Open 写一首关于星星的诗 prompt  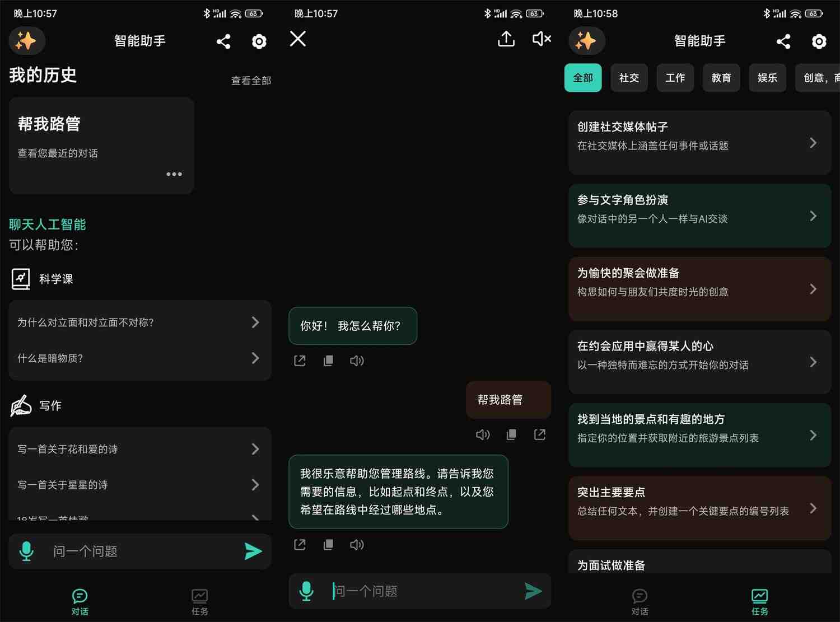pos(140,485)
